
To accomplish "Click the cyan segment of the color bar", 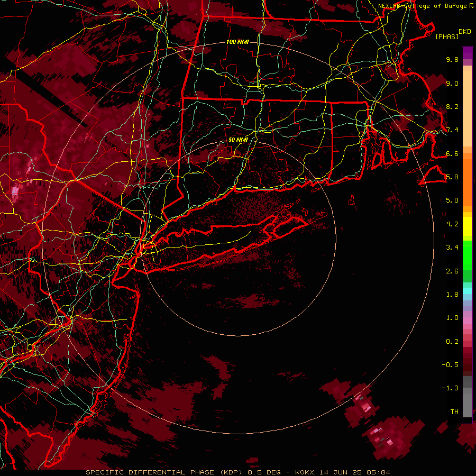I will [x=467, y=291].
